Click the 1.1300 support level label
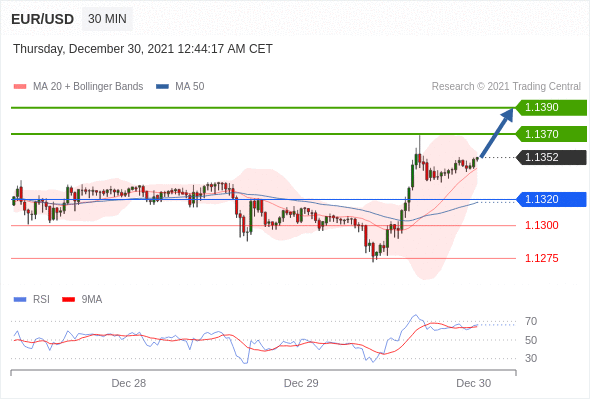This screenshot has height=403, width=594. point(542,225)
